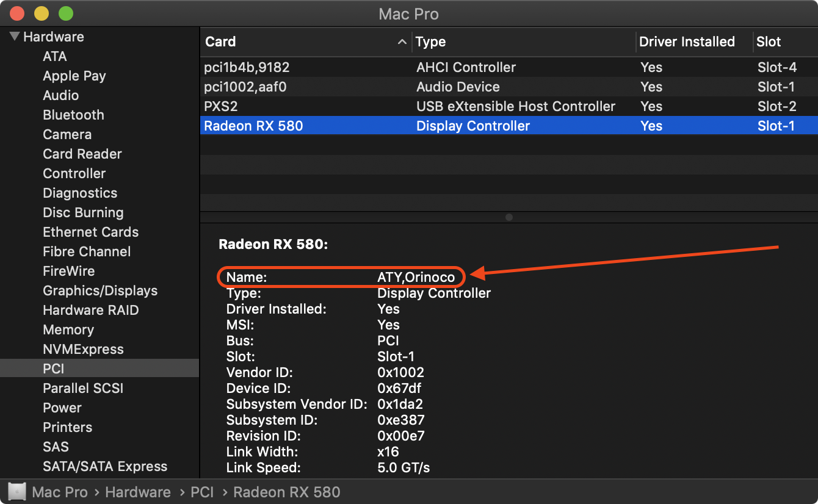The image size is (818, 504).
Task: Click Slot-4 cell
Action: tap(777, 67)
